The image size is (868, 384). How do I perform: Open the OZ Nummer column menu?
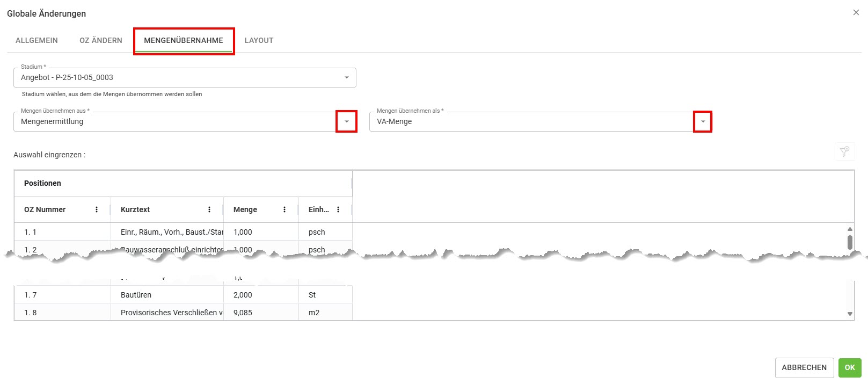pyautogui.click(x=97, y=209)
